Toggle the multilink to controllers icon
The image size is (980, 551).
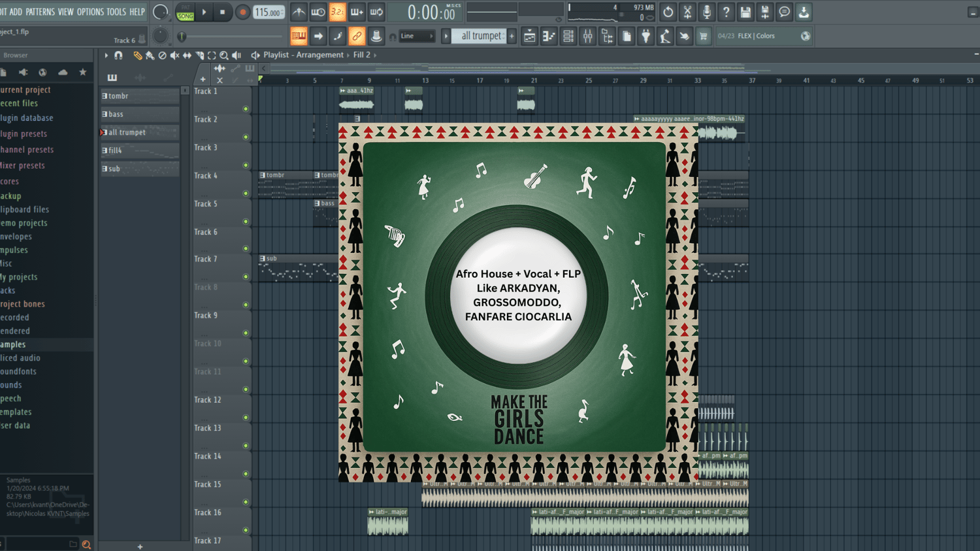[357, 36]
